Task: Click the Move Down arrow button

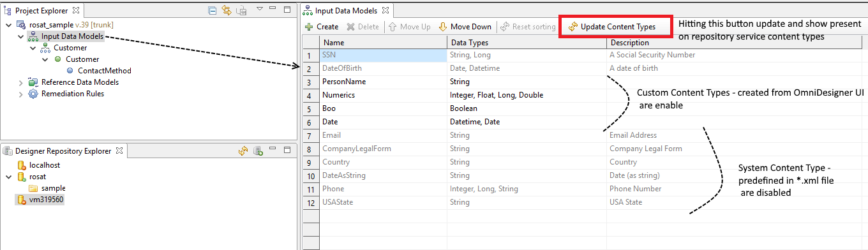Action: pyautogui.click(x=465, y=27)
